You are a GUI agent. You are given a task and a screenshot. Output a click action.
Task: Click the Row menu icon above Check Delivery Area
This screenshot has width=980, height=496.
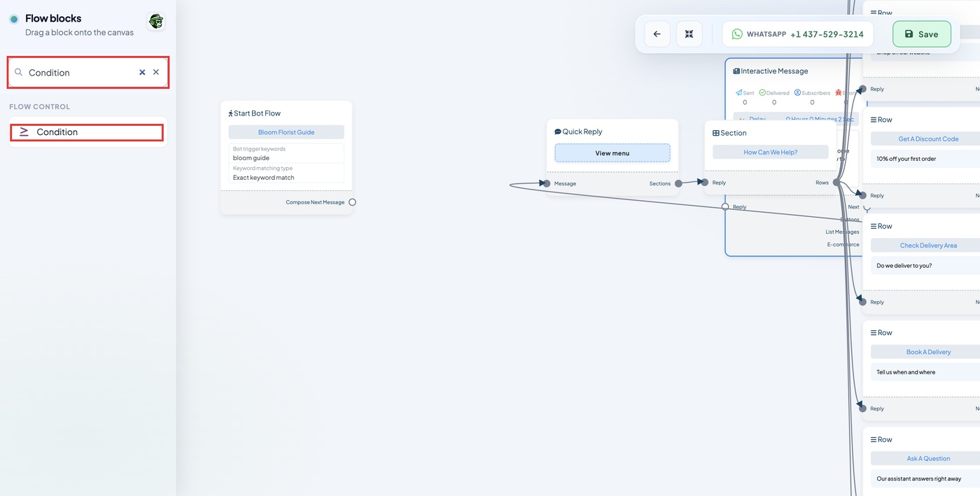tap(874, 226)
